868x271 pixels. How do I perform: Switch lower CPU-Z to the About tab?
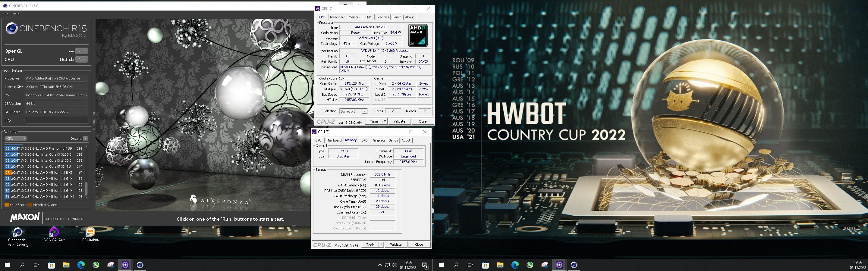[x=406, y=140]
